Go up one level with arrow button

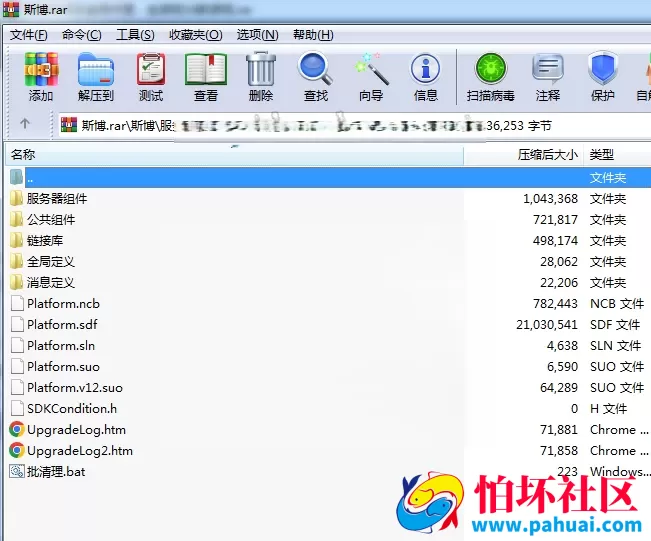[x=25, y=123]
